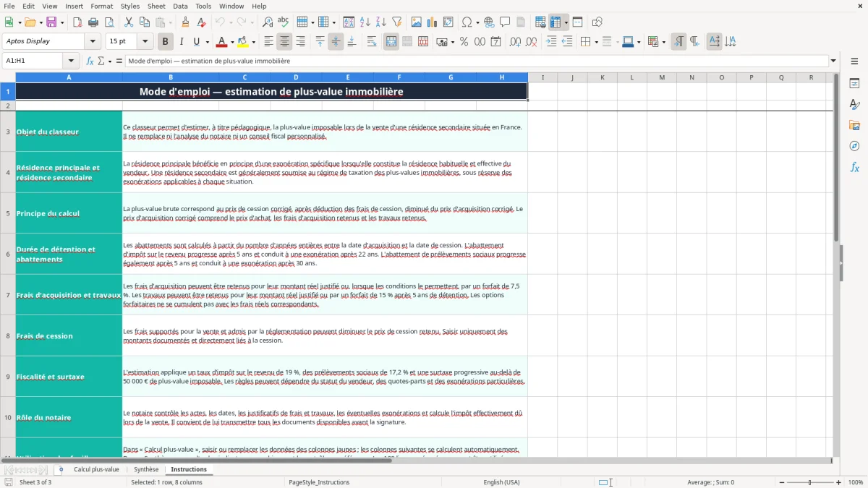Open the Styles menu
Viewport: 868px width, 488px height.
(x=130, y=6)
